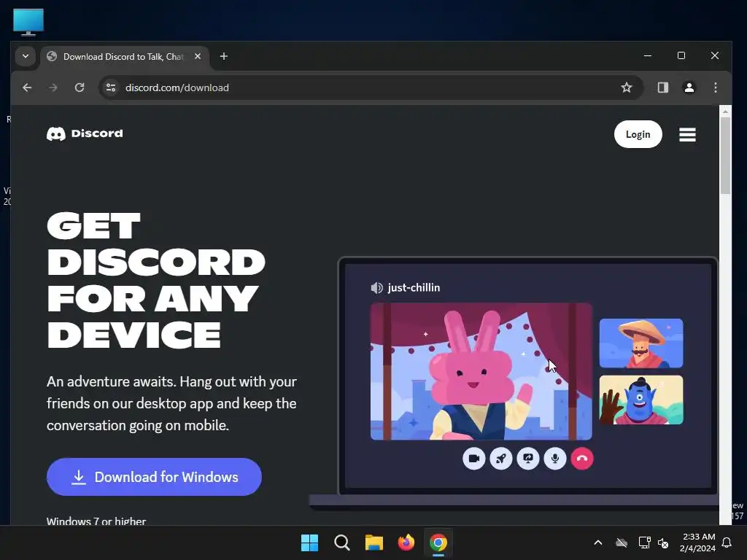This screenshot has width=747, height=560.
Task: Click the pink bunny video thumbnail
Action: coord(481,371)
